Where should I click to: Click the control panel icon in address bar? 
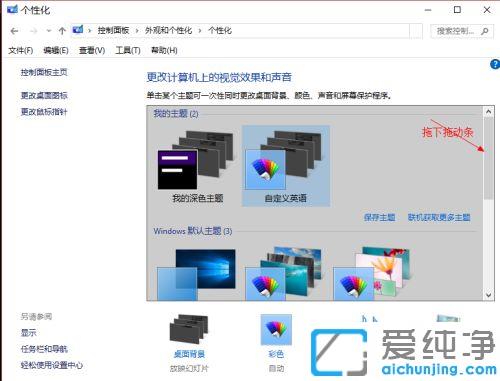[78, 30]
